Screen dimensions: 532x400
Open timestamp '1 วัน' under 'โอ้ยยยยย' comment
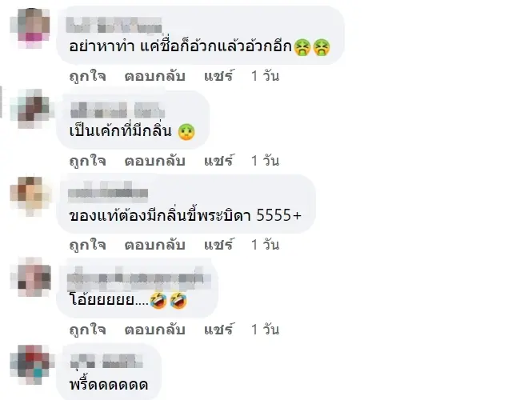tap(266, 330)
